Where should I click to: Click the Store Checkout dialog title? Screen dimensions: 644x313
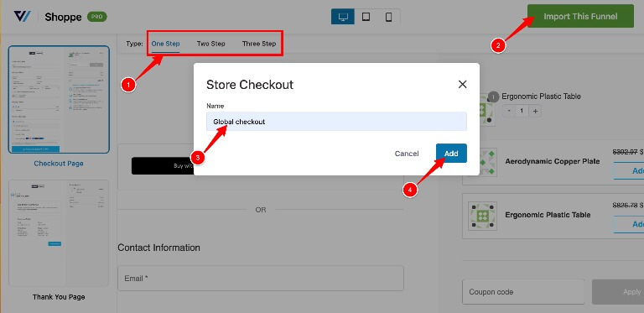point(250,85)
